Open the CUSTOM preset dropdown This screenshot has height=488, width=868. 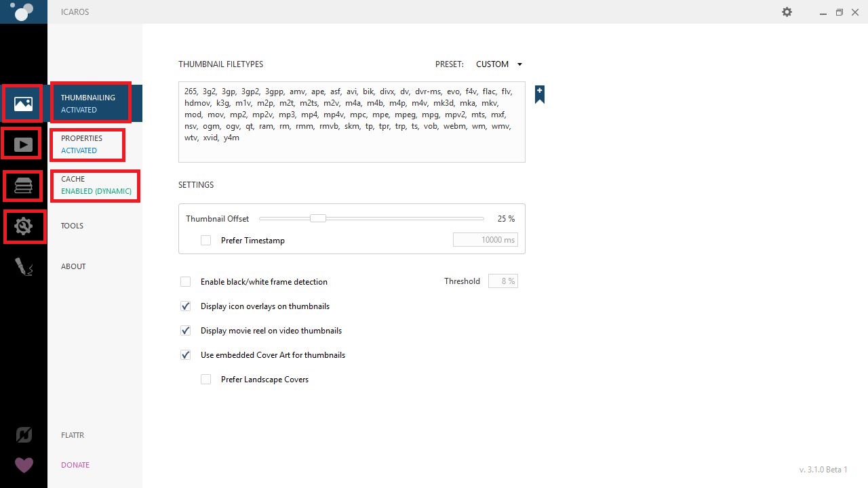[499, 64]
